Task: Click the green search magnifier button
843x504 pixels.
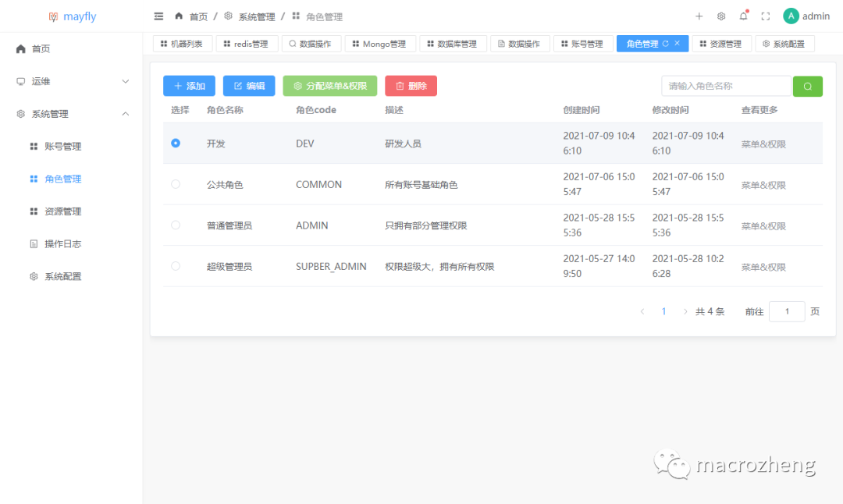Action: 807,86
